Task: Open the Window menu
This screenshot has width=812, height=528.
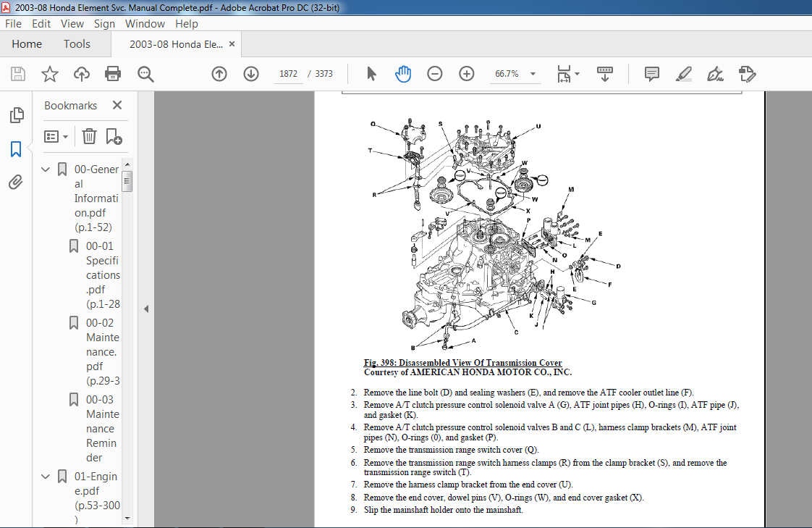Action: coord(145,24)
